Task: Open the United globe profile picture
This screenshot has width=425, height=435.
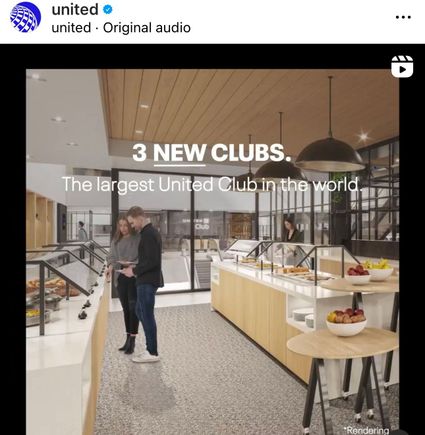Action: coord(26,18)
